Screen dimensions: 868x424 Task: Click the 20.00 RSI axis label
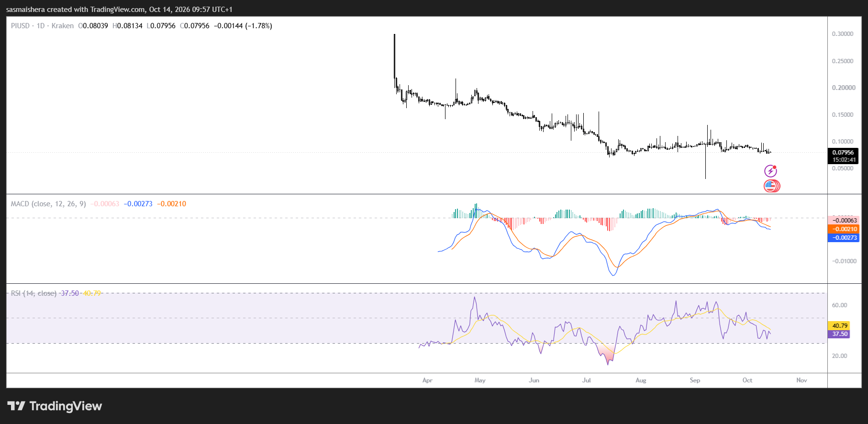point(839,356)
